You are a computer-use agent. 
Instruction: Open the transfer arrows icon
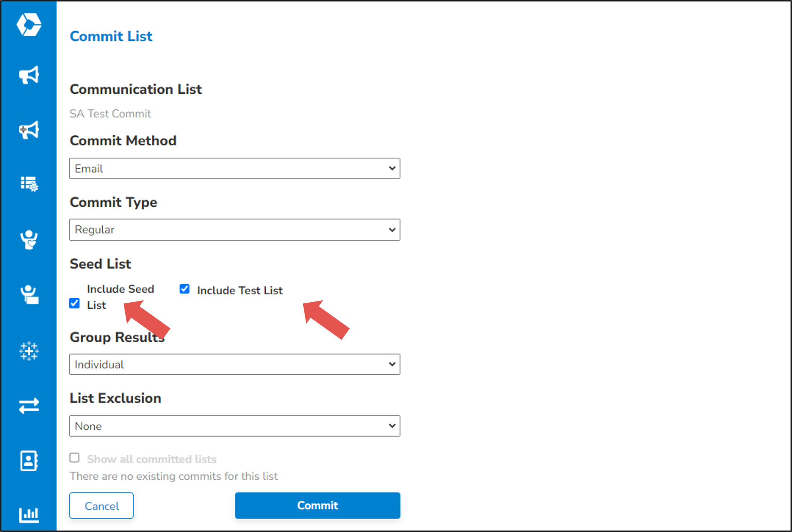pyautogui.click(x=29, y=406)
